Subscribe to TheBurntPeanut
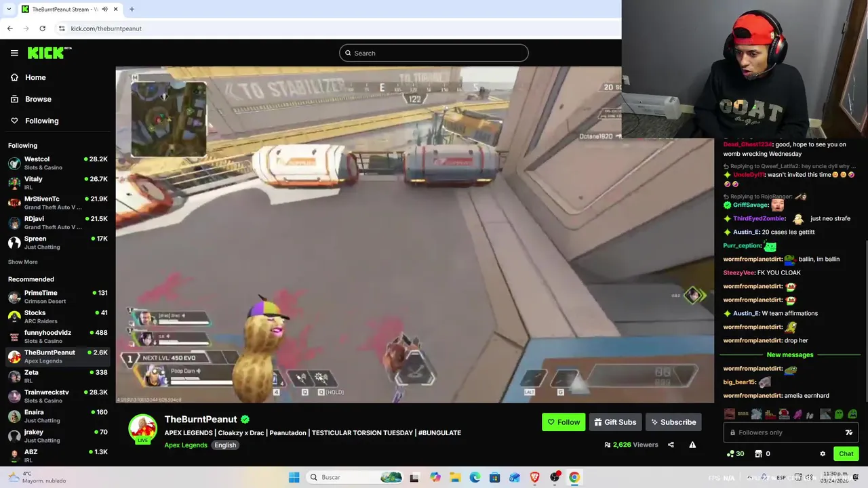This screenshot has height=488, width=868. click(x=673, y=422)
